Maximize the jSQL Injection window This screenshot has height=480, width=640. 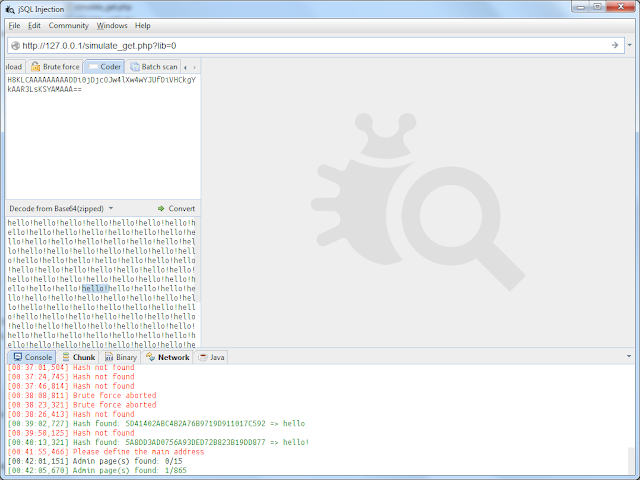(x=597, y=7)
